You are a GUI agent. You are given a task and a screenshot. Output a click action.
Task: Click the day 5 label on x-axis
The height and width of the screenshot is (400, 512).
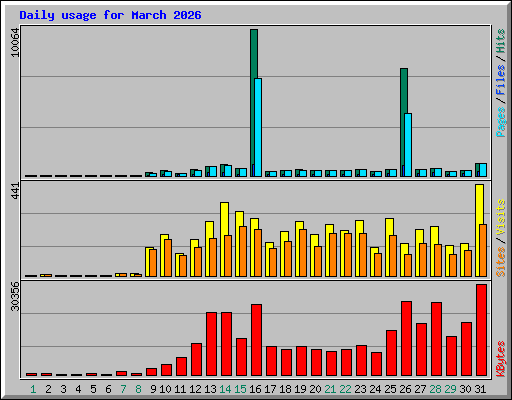[93, 389]
